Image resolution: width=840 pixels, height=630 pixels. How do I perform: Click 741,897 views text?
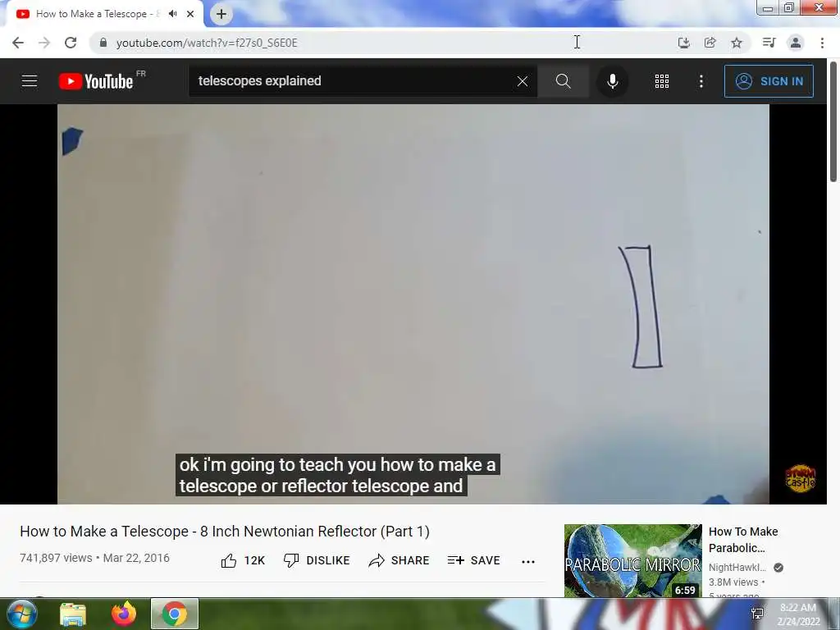56,558
